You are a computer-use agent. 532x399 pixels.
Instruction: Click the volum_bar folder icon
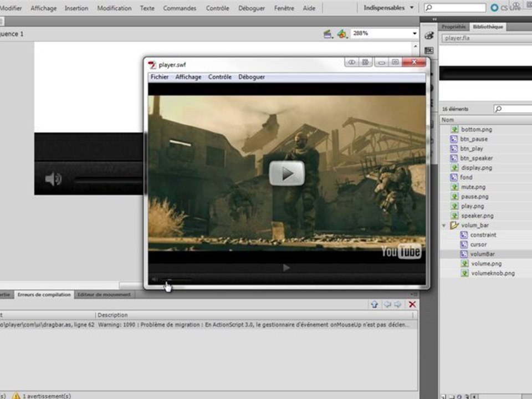tap(454, 225)
